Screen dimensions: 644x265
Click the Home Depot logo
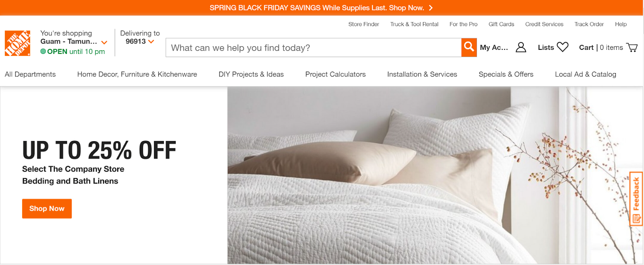click(17, 43)
